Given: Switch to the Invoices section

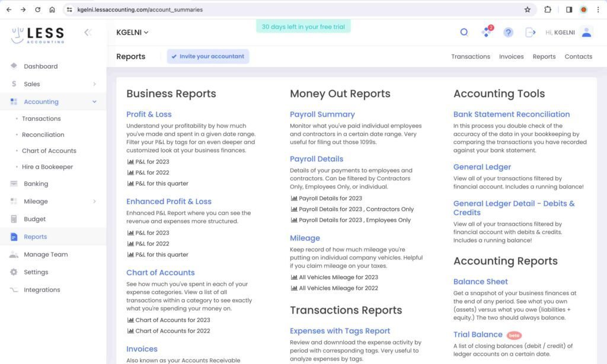Looking at the screenshot, I should [x=511, y=56].
